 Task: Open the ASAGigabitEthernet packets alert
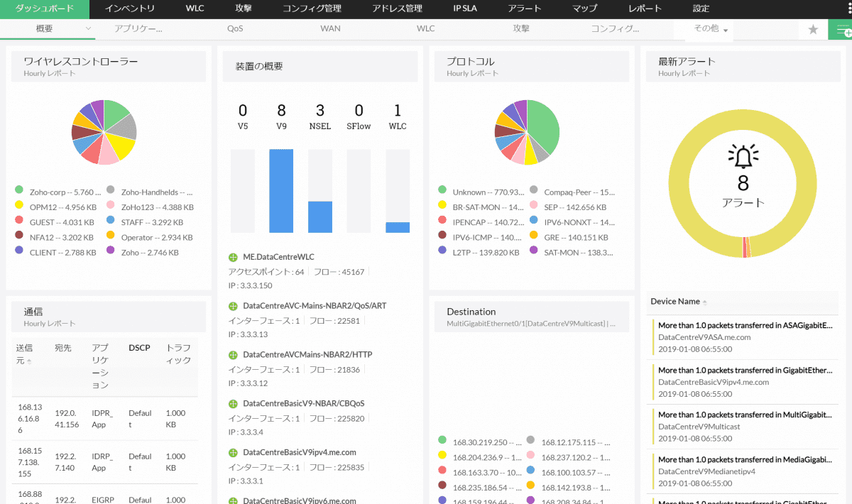point(745,325)
